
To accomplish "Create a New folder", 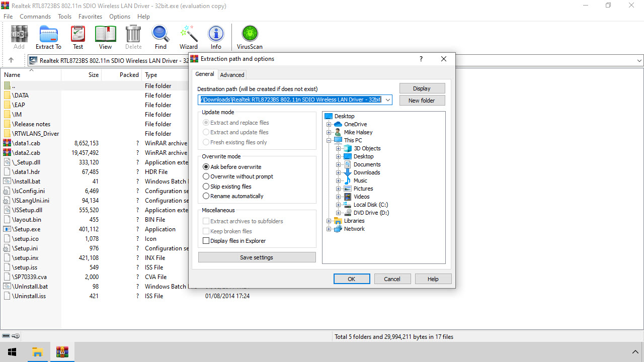I will 422,100.
